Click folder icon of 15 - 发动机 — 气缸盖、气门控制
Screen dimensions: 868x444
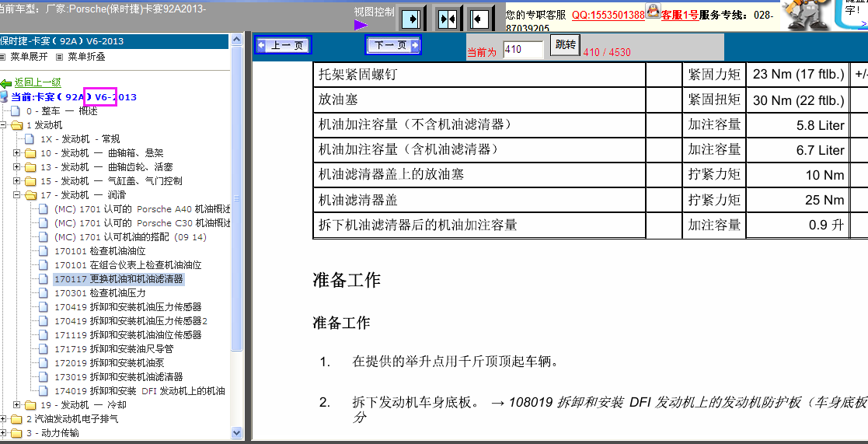(30, 181)
